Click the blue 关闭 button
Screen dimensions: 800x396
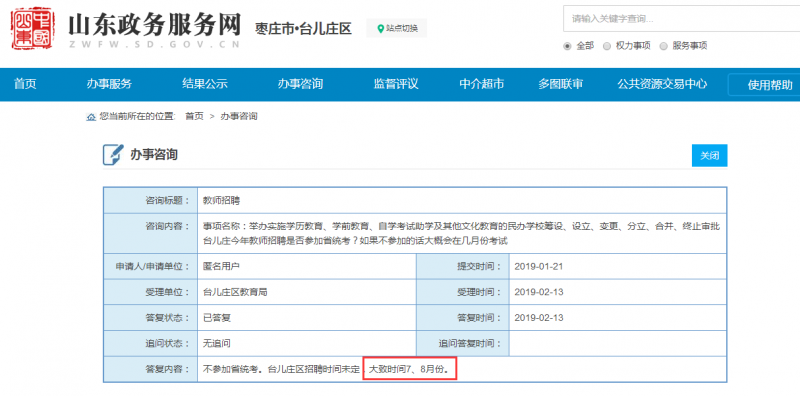709,156
